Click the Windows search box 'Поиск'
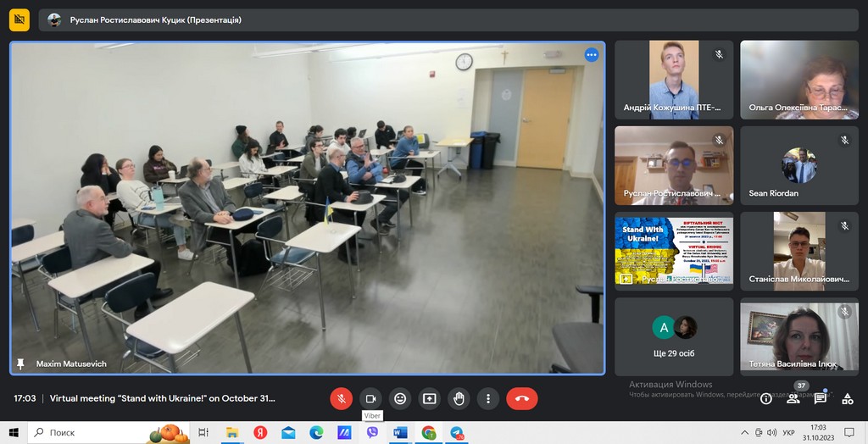 tap(85, 433)
